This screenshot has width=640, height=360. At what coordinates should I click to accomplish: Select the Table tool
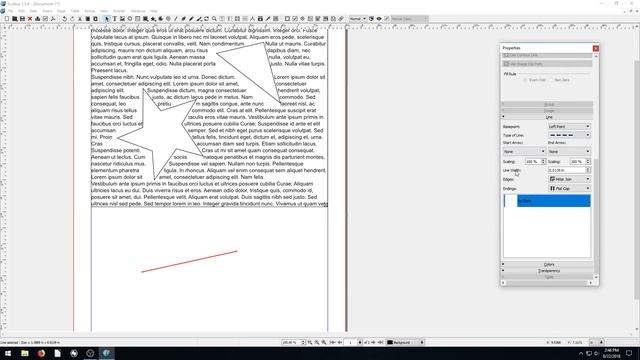click(138, 19)
